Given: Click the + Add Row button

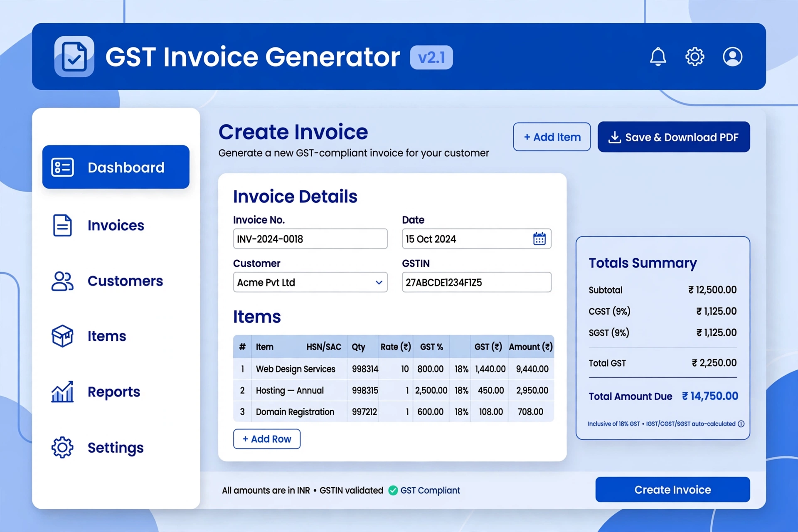Looking at the screenshot, I should point(267,439).
